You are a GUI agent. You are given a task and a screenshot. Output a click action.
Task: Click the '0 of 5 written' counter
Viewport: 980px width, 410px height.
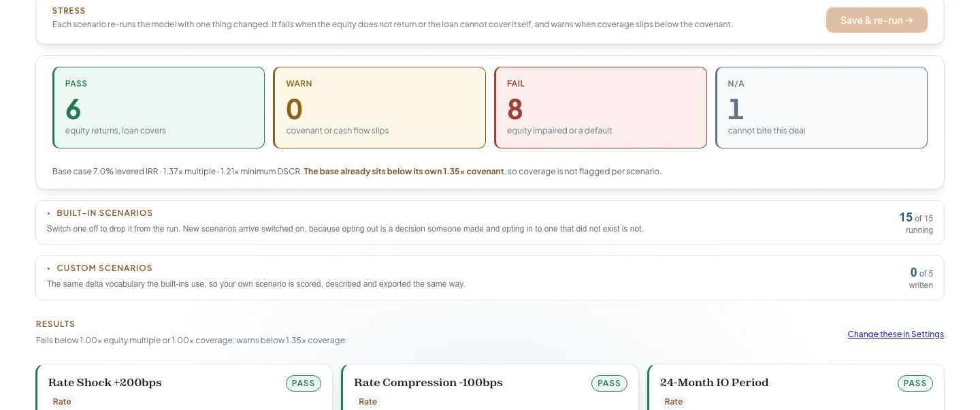921,279
